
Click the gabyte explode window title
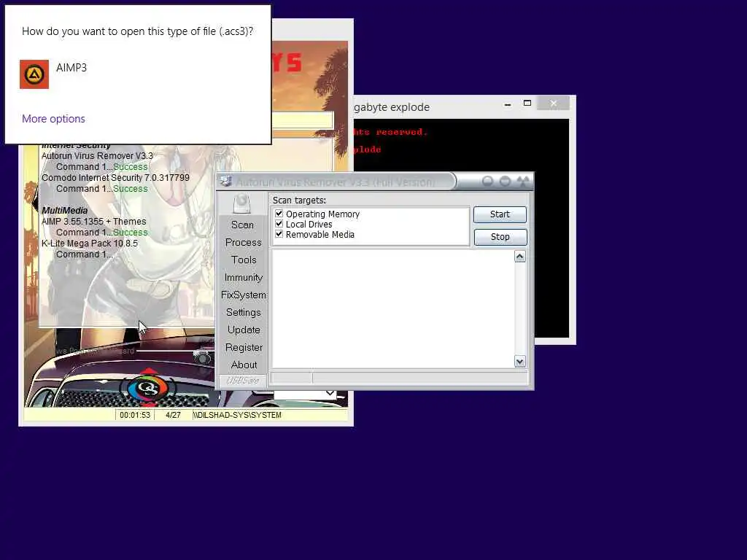392,107
